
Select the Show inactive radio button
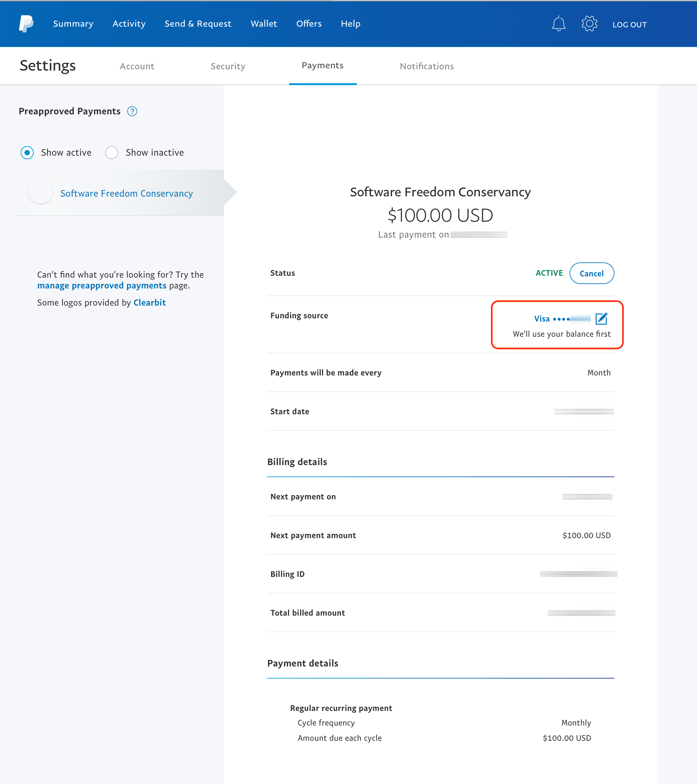click(x=112, y=153)
